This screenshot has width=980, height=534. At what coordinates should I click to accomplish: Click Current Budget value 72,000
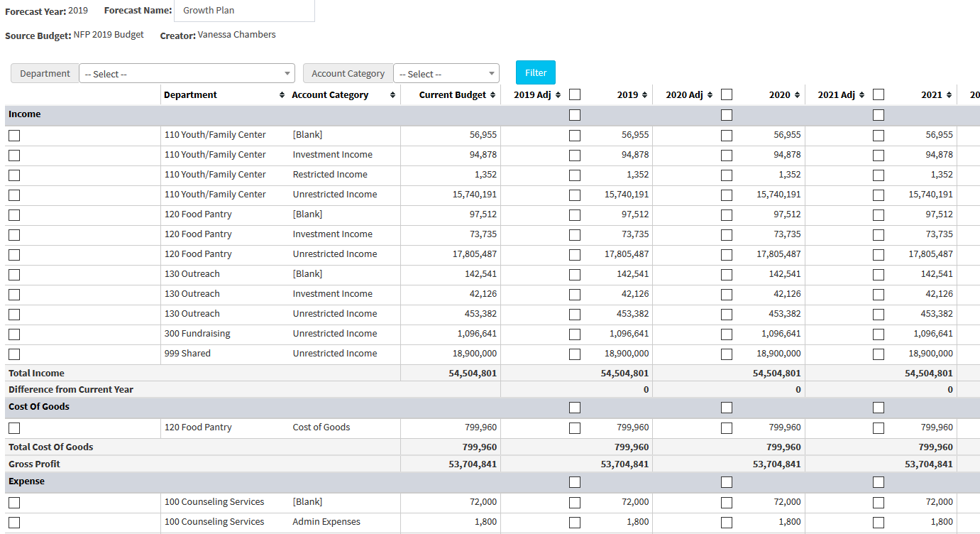[x=483, y=502]
